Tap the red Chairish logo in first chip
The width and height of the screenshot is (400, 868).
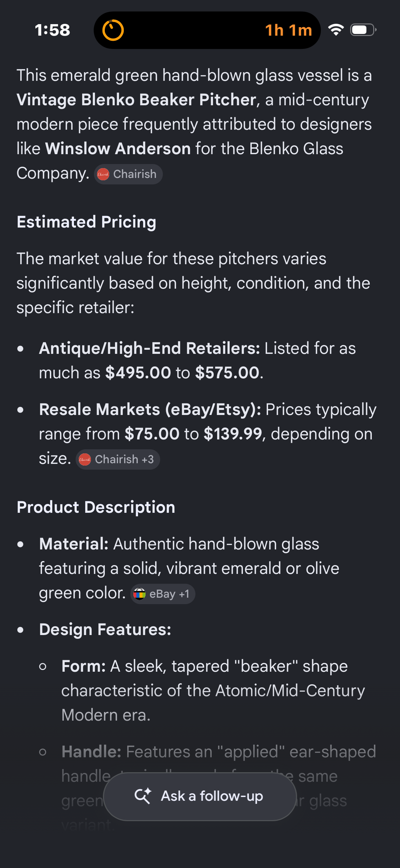[103, 174]
